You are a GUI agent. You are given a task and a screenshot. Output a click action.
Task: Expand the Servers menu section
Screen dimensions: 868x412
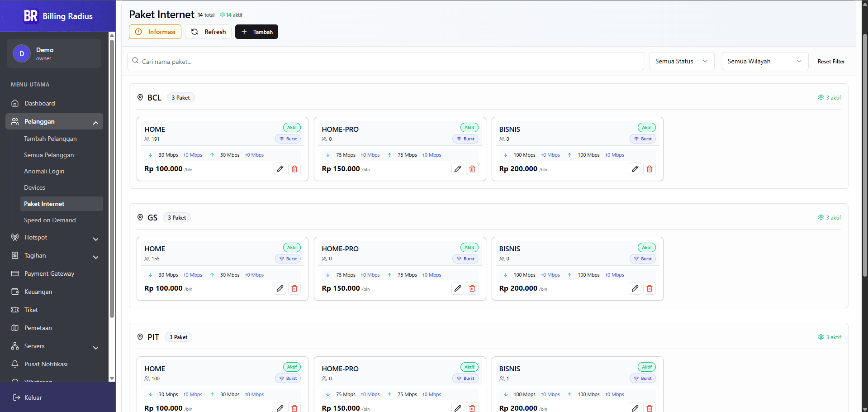(54, 346)
